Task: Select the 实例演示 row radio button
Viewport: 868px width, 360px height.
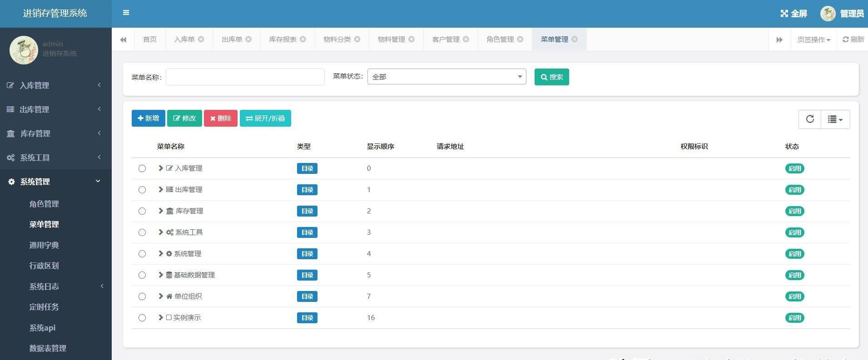Action: pos(142,318)
